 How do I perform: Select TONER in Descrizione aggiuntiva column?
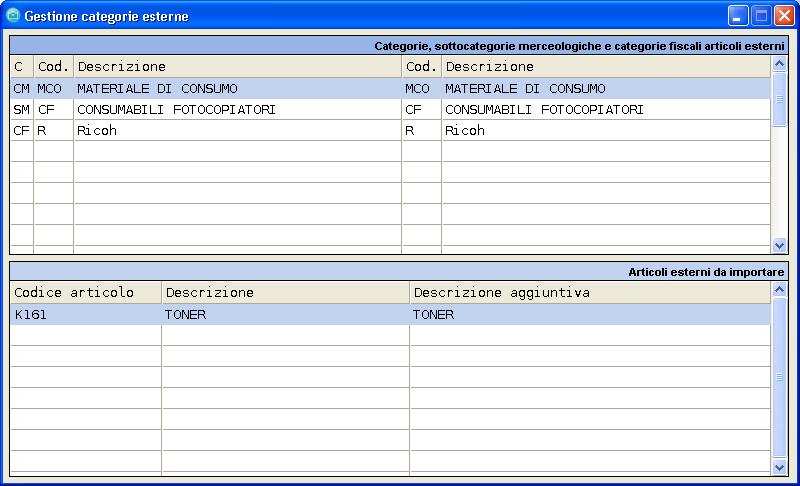(x=590, y=315)
